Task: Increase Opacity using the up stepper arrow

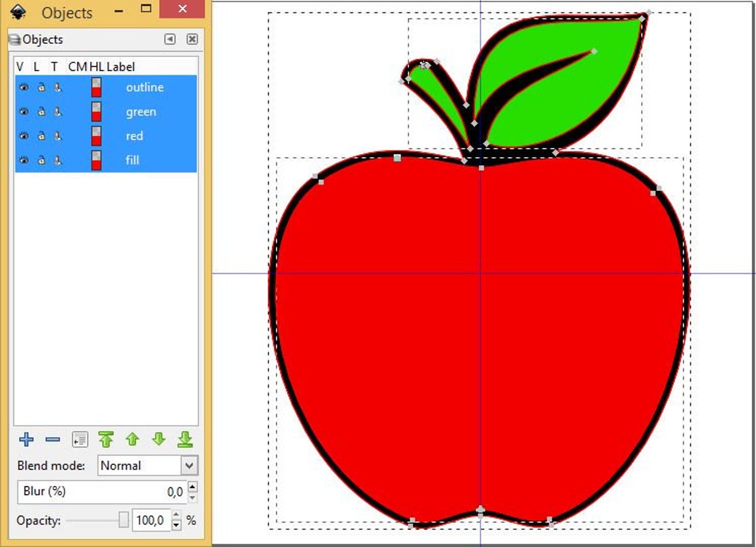Action: (176, 515)
